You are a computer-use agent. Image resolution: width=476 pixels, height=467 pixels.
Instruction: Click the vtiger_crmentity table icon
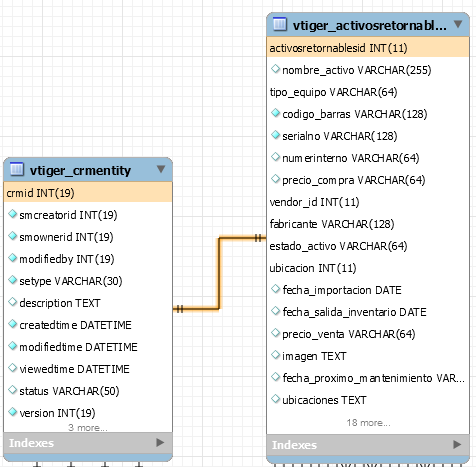[x=17, y=169]
